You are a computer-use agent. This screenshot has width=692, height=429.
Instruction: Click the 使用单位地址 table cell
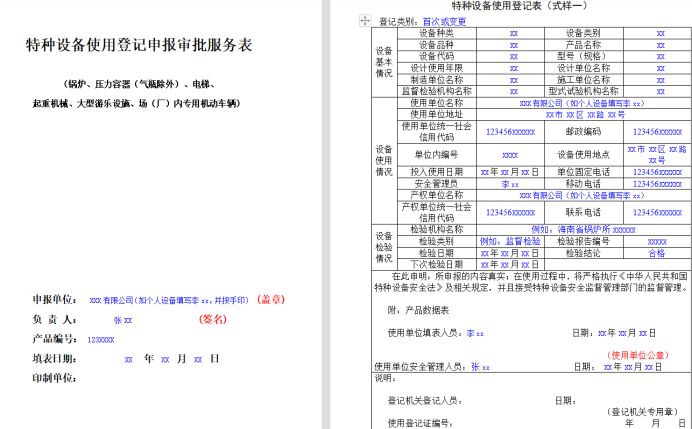pos(437,114)
